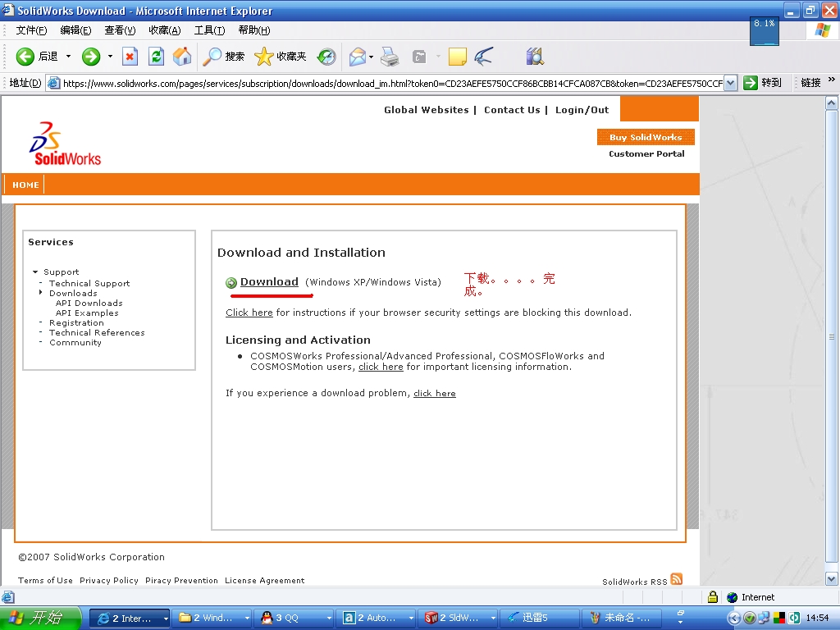Image resolution: width=840 pixels, height=630 pixels.
Task: Click the yellow note icon in toolbar
Action: (457, 57)
